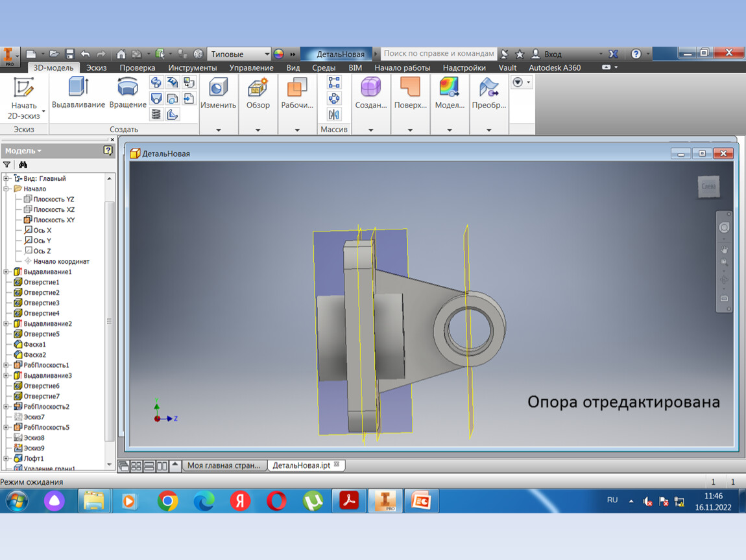Click the cascade windows icon near document tabs
Screen dimensions: 746x560
[x=123, y=466]
